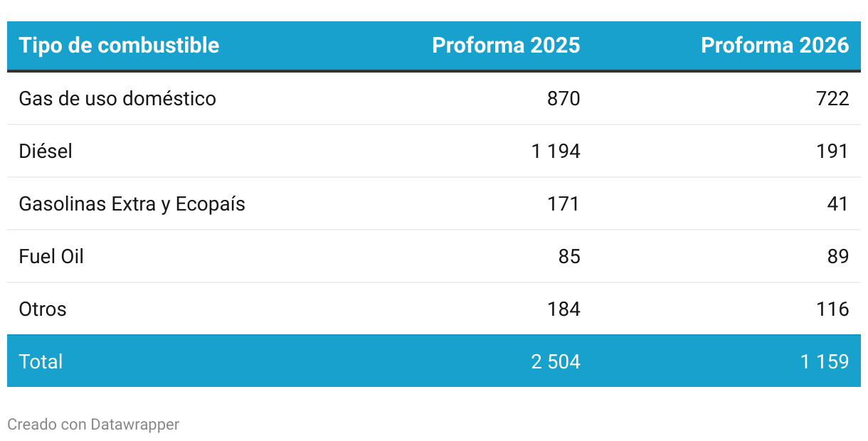The height and width of the screenshot is (441, 868).
Task: Click the 722 value in Proforma 2026
Action: point(832,98)
